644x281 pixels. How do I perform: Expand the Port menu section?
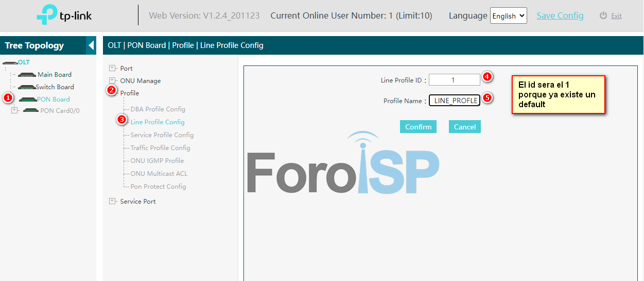coord(112,68)
